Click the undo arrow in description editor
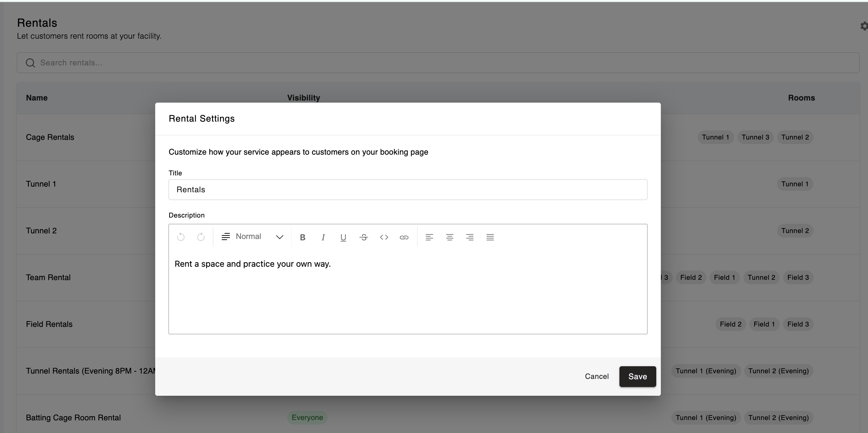Viewport: 868px width, 433px height. click(x=181, y=237)
